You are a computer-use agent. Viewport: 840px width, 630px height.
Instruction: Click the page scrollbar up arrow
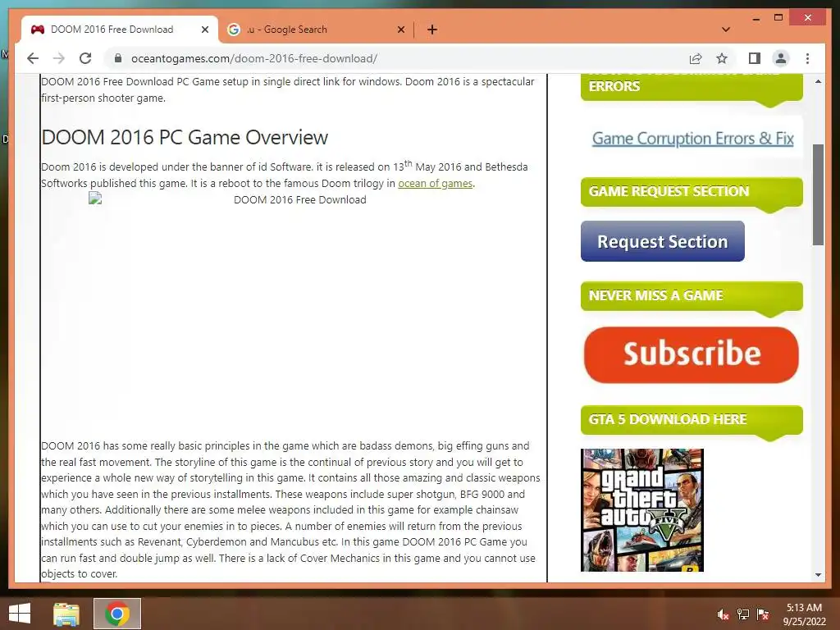(x=818, y=81)
